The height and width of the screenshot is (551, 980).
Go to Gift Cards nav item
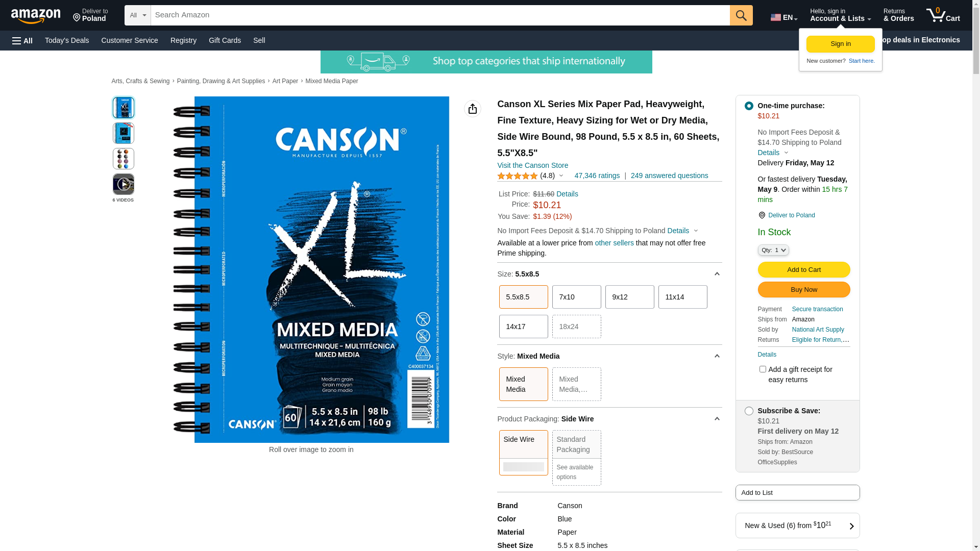click(x=225, y=40)
